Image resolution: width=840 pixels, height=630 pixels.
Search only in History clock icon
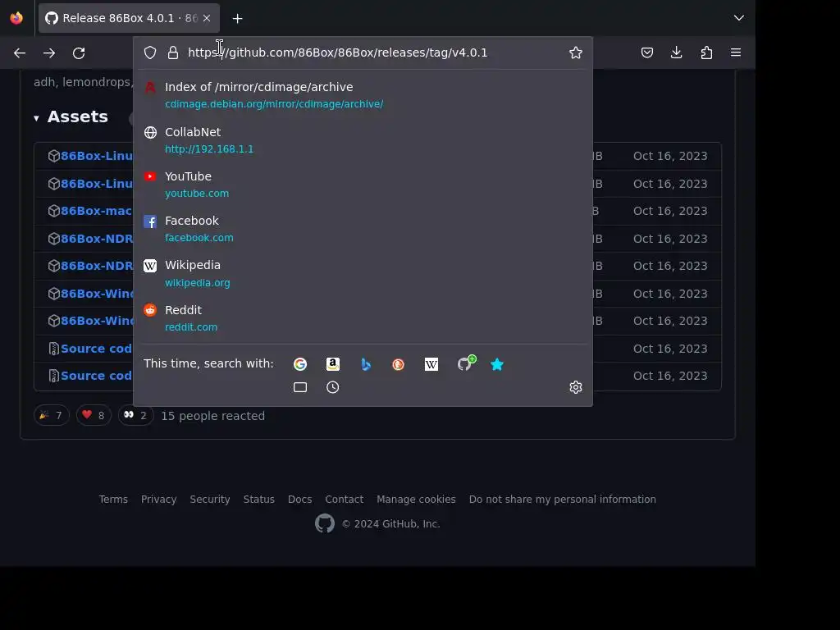coord(333,387)
